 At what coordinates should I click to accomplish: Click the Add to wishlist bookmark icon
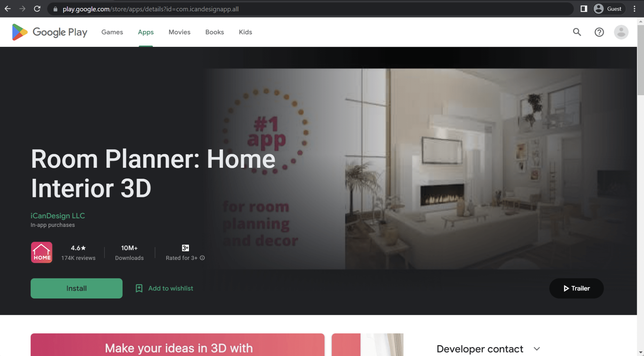click(x=140, y=288)
